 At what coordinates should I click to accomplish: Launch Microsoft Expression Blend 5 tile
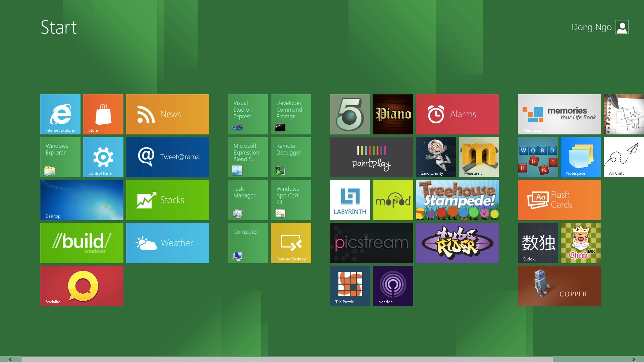[248, 157]
